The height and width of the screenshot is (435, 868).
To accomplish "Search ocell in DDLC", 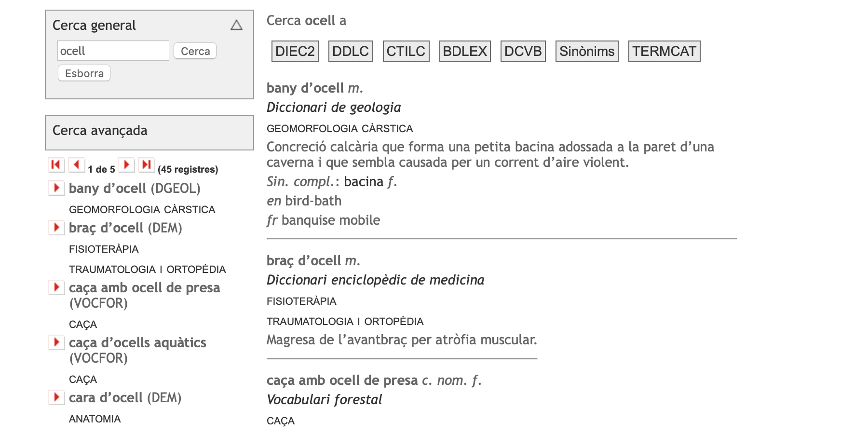I will [x=350, y=51].
